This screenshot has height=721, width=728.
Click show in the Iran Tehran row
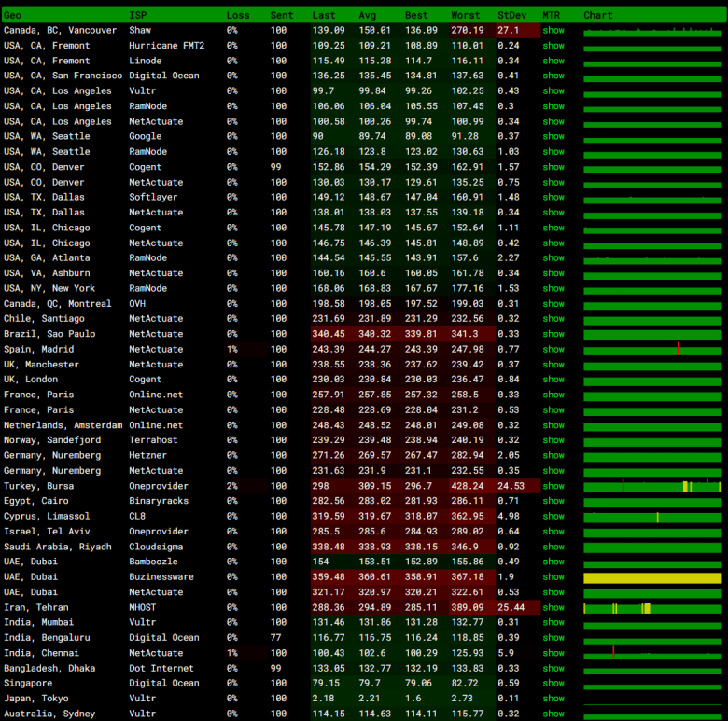pyautogui.click(x=553, y=608)
